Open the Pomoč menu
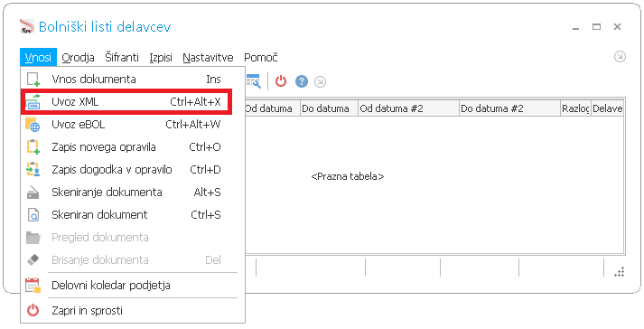This screenshot has width=644, height=329. tap(261, 58)
